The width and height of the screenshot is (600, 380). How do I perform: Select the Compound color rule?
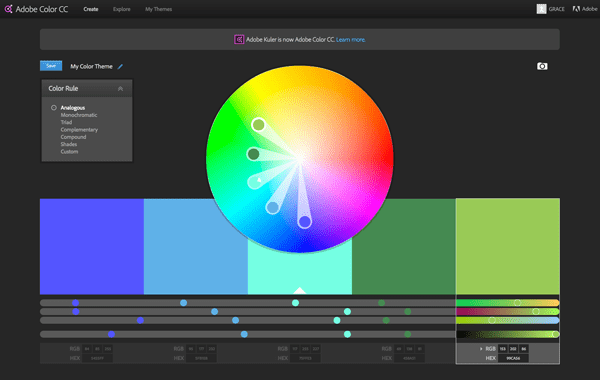point(73,137)
